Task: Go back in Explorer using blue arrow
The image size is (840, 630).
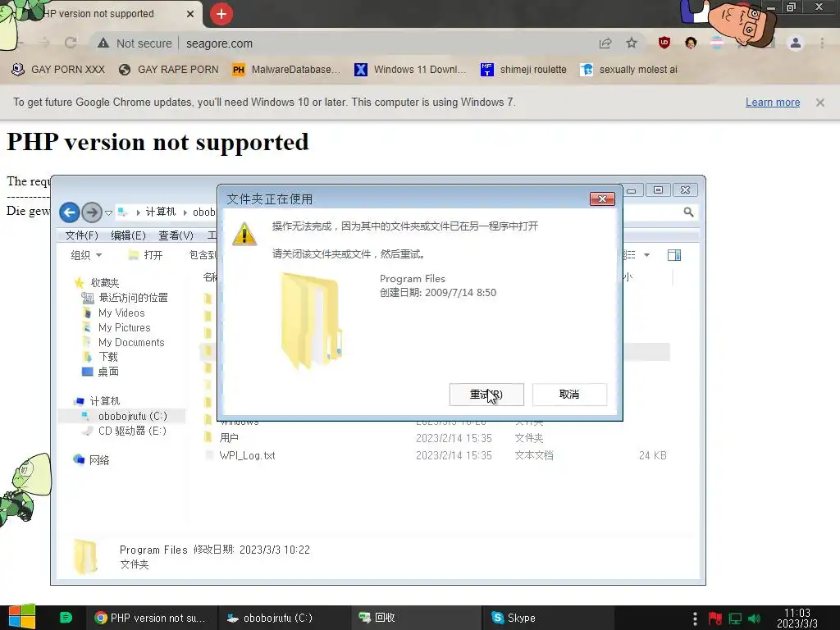Action: click(x=70, y=212)
